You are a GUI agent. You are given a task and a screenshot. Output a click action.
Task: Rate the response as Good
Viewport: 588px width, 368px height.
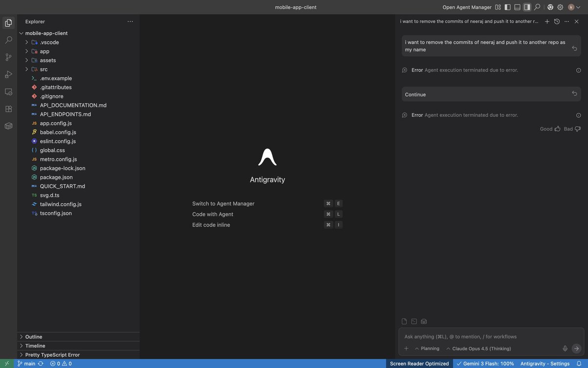click(550, 129)
